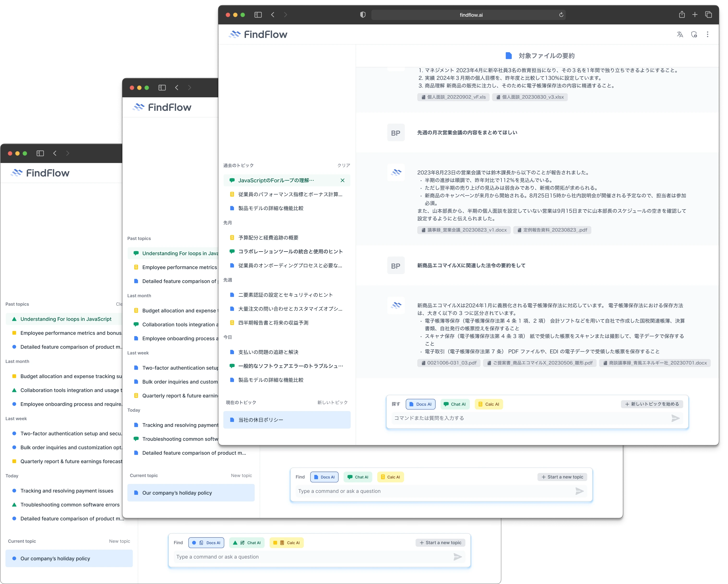Open 予算配分と経費追跡の概要 topic
This screenshot has width=728, height=584.
pyautogui.click(x=268, y=238)
